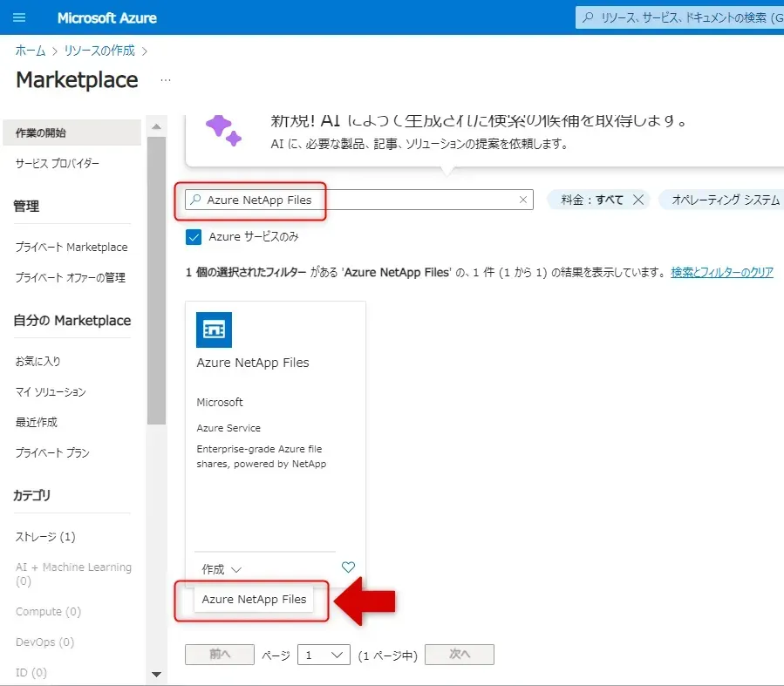784x686 pixels.
Task: Go to ホーム breadcrumb link
Action: (31, 51)
